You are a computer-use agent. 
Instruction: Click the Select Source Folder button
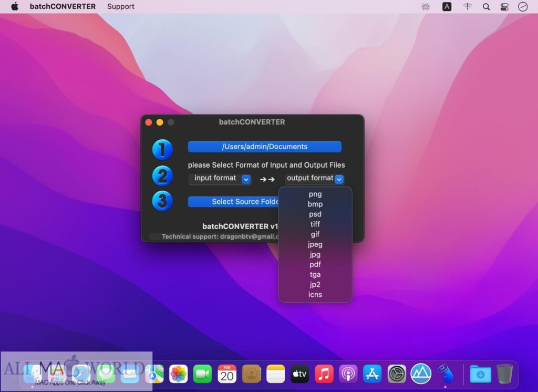click(234, 201)
